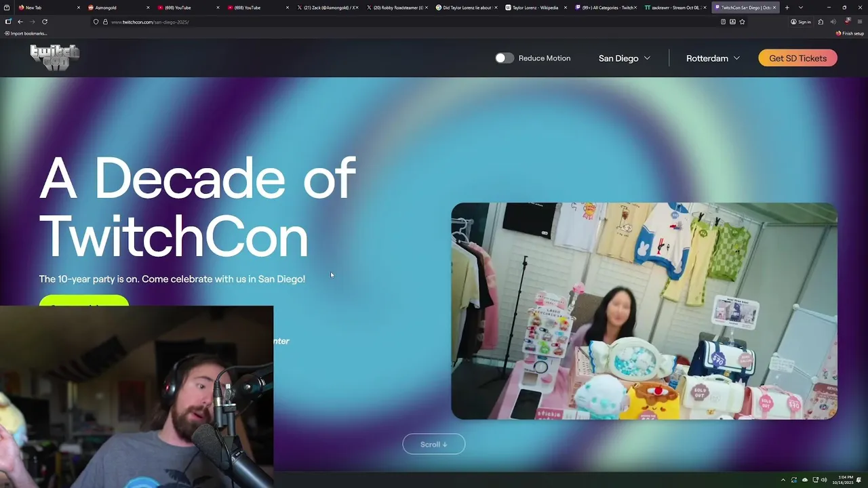The image size is (868, 488).
Task: Click 'The 10-year party is on' tagline
Action: click(x=172, y=279)
